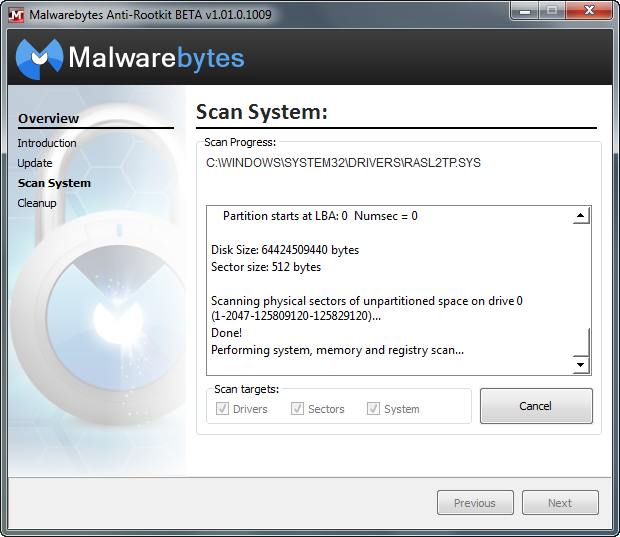
Task: Toggle the Sectors scan target checkbox
Action: (x=297, y=408)
